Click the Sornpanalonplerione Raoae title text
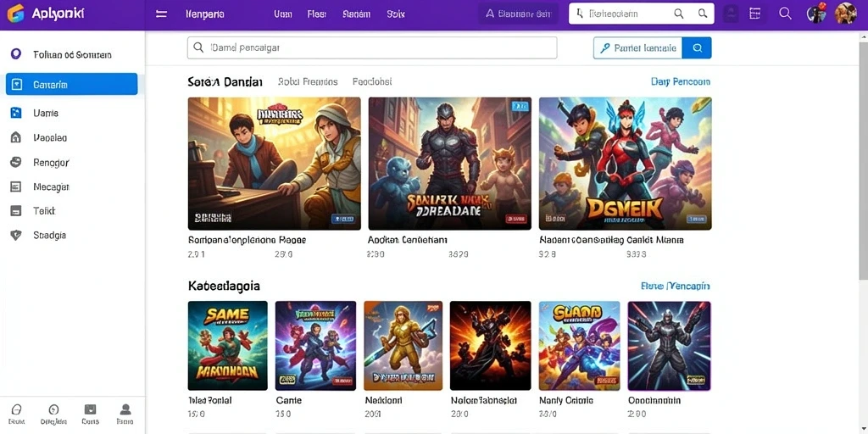Image resolution: width=868 pixels, height=434 pixels. (x=247, y=240)
